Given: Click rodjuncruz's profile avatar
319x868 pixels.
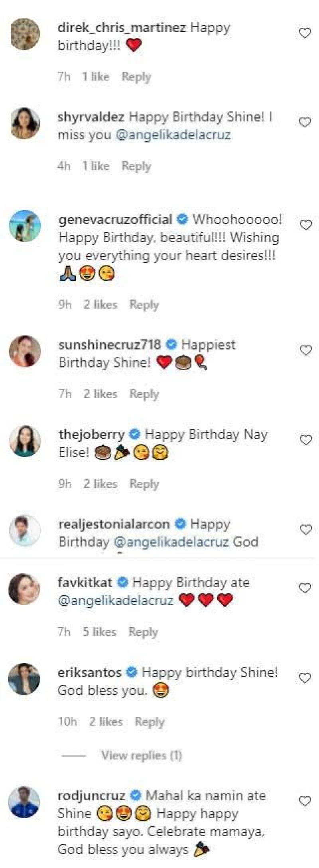Looking at the screenshot, I should [x=25, y=802].
